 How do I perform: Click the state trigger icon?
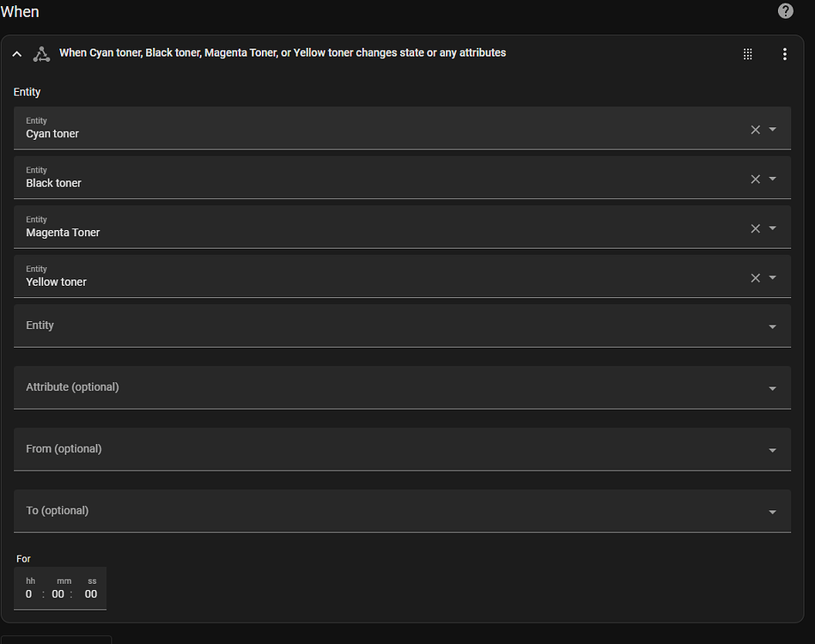click(41, 54)
